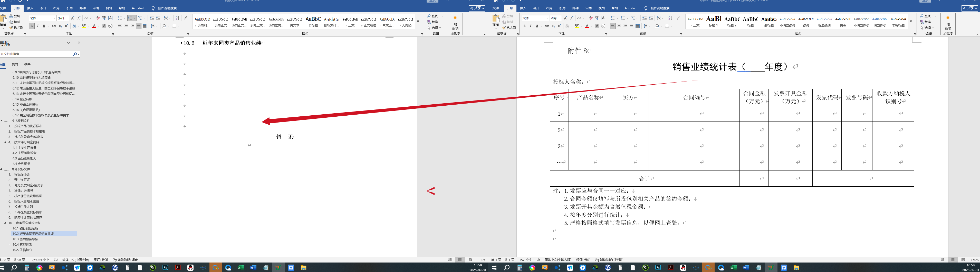Open the 引用 tab in the 投标文件 window
980x272 pixels.
pos(69,8)
